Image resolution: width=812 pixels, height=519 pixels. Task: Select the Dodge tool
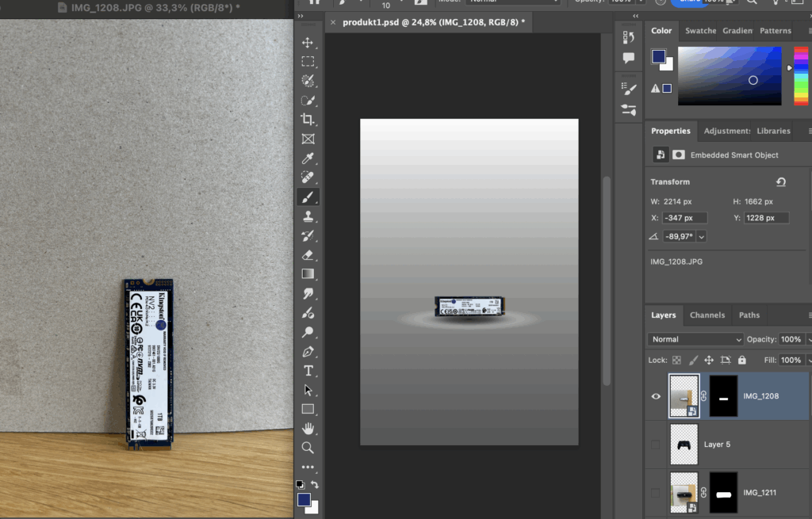308,332
